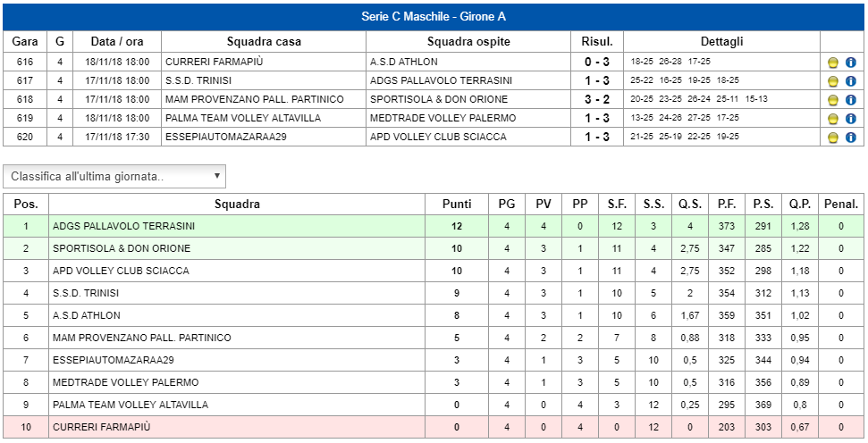The image size is (868, 443).
Task: Click yellow ball icon for match 617
Action: (x=832, y=81)
